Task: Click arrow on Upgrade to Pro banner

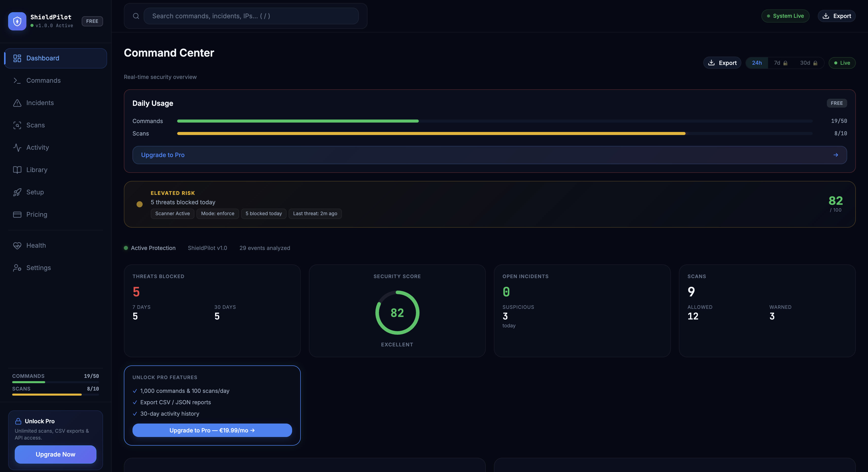Action: coord(835,155)
